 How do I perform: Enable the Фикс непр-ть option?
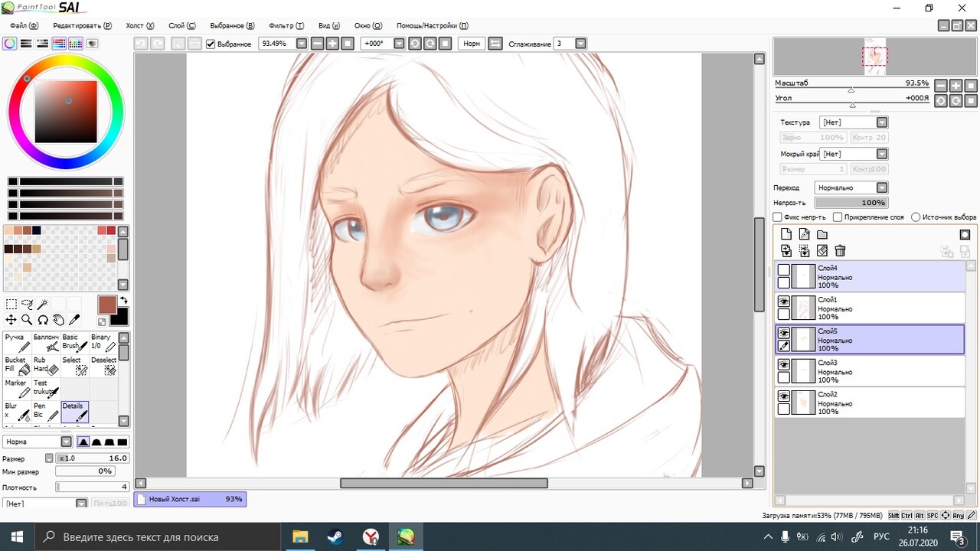(778, 217)
